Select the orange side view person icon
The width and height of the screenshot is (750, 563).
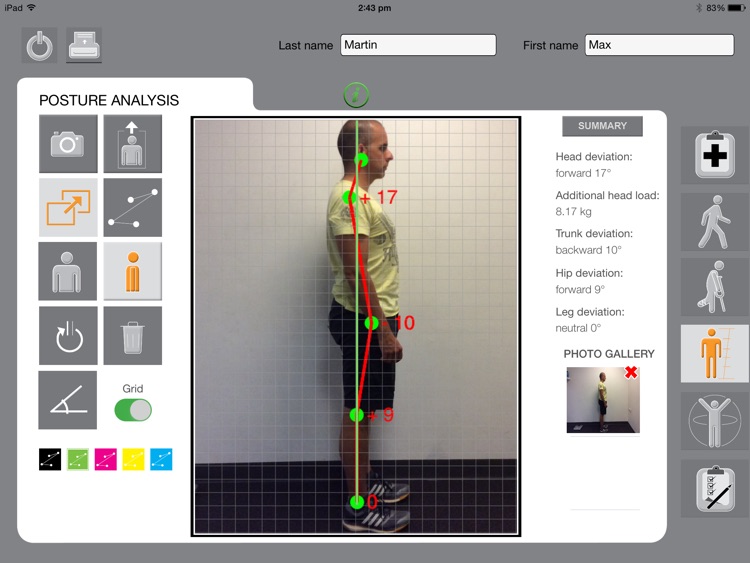[x=132, y=271]
